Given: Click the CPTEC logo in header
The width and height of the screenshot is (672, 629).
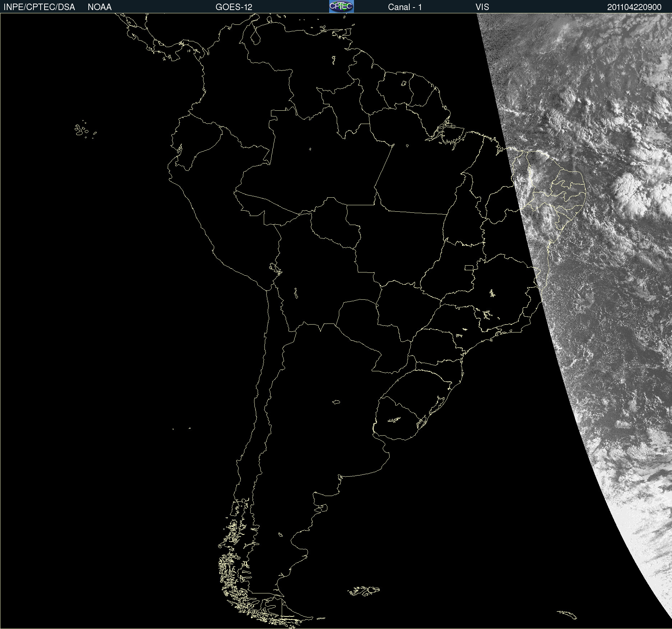Looking at the screenshot, I should tap(341, 6).
